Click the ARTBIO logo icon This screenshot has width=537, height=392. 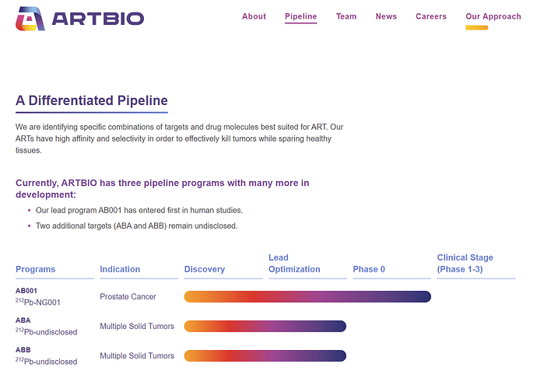tap(30, 19)
